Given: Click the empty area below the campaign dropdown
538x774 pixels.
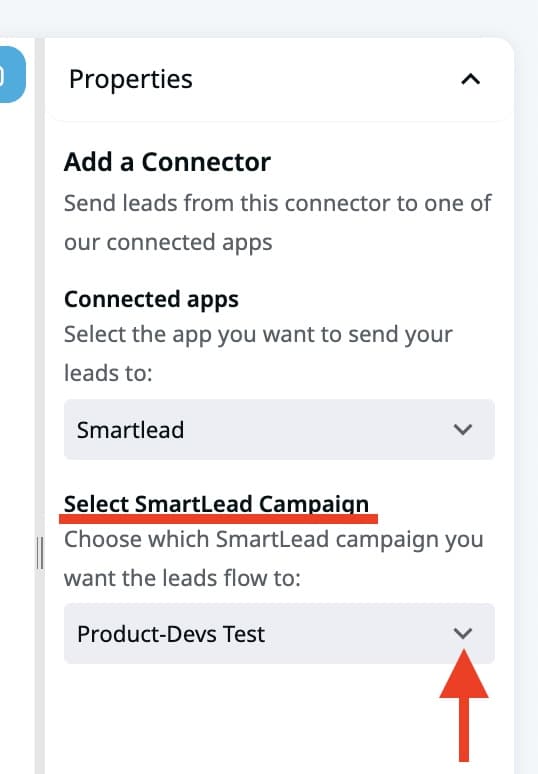Looking at the screenshot, I should click(247, 718).
